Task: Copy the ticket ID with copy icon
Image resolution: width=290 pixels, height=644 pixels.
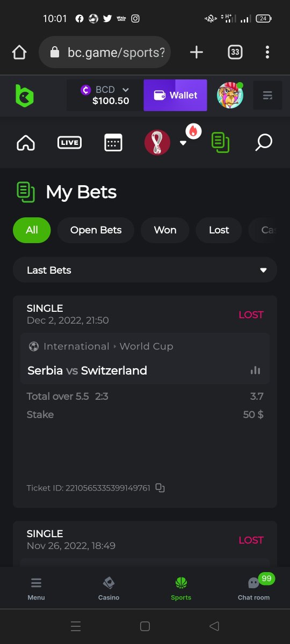Action: point(160,488)
